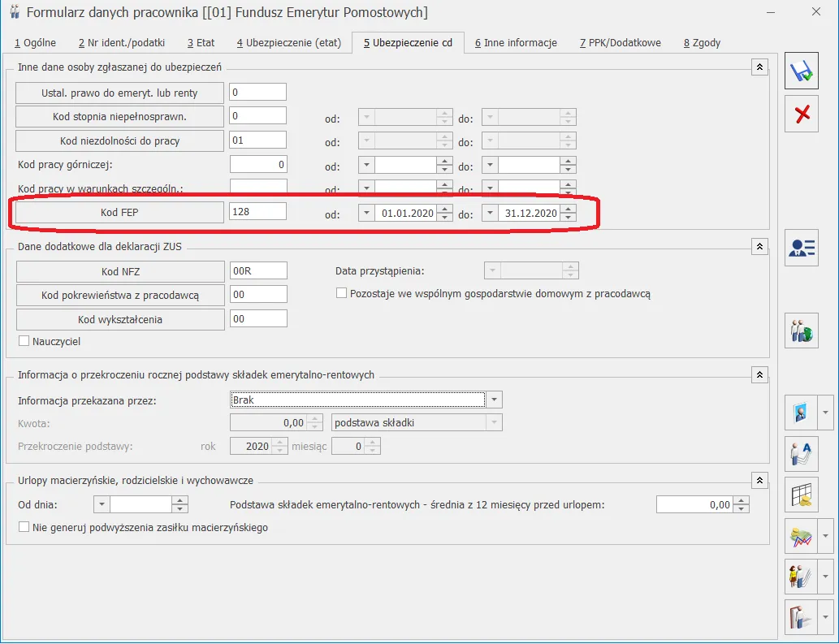The height and width of the screenshot is (644, 839).
Task: Increase the średnia z 12 miesięcy amount stepper
Action: [x=741, y=500]
